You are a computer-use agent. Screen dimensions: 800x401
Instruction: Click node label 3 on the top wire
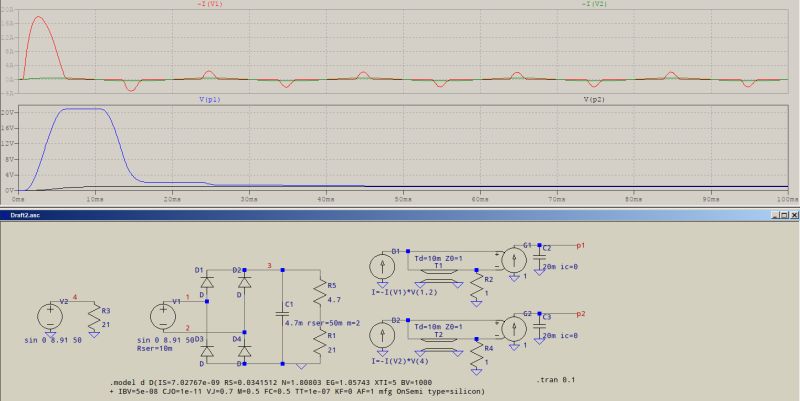pyautogui.click(x=270, y=265)
